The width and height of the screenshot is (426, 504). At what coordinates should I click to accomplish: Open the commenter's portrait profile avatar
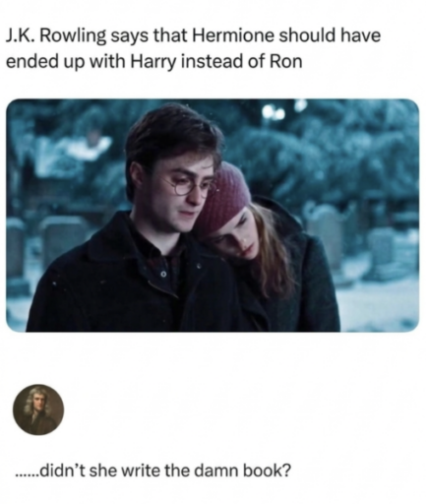pyautogui.click(x=38, y=409)
